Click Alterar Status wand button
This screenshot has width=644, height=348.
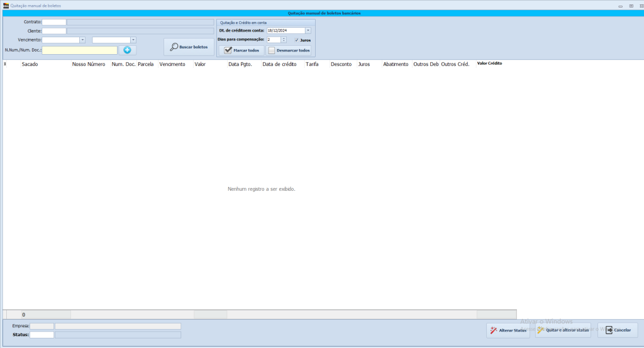tap(508, 330)
